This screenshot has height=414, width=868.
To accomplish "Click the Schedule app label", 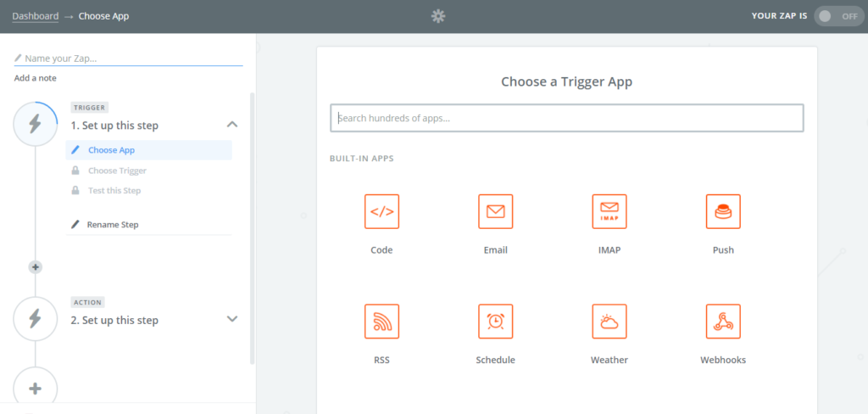I will coord(495,360).
